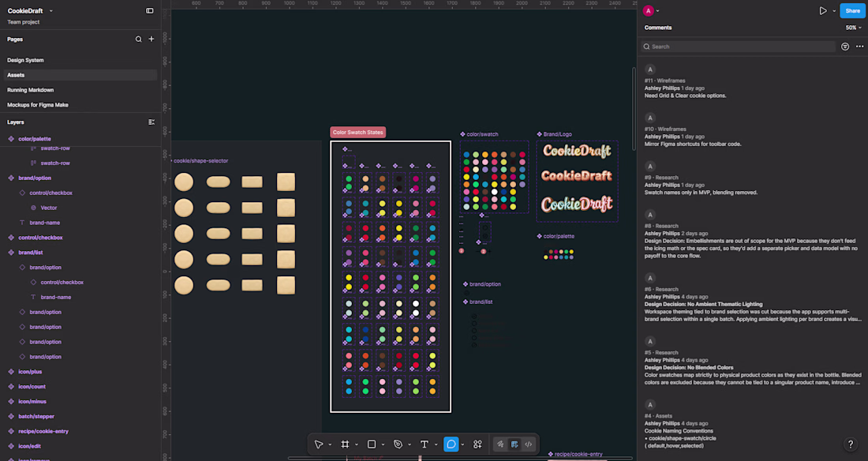Open the Move tool dropdown arrow
The image size is (868, 461).
[x=330, y=444]
